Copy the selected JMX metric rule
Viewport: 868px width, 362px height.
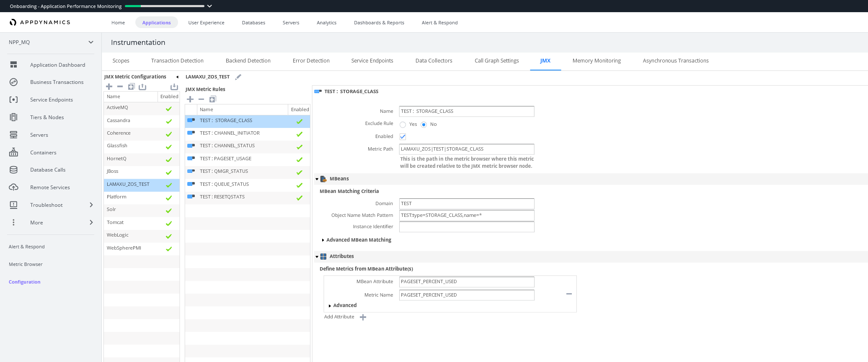click(212, 99)
